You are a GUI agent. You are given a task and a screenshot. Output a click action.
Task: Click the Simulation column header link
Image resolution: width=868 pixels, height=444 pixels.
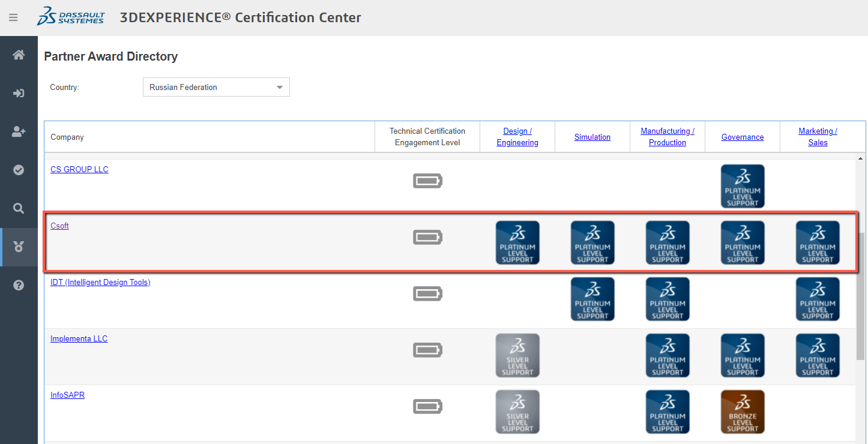click(x=592, y=137)
